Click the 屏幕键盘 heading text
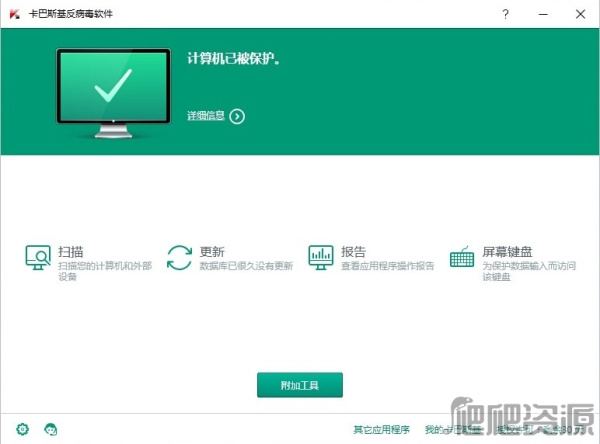This screenshot has height=444, width=600. tap(507, 252)
